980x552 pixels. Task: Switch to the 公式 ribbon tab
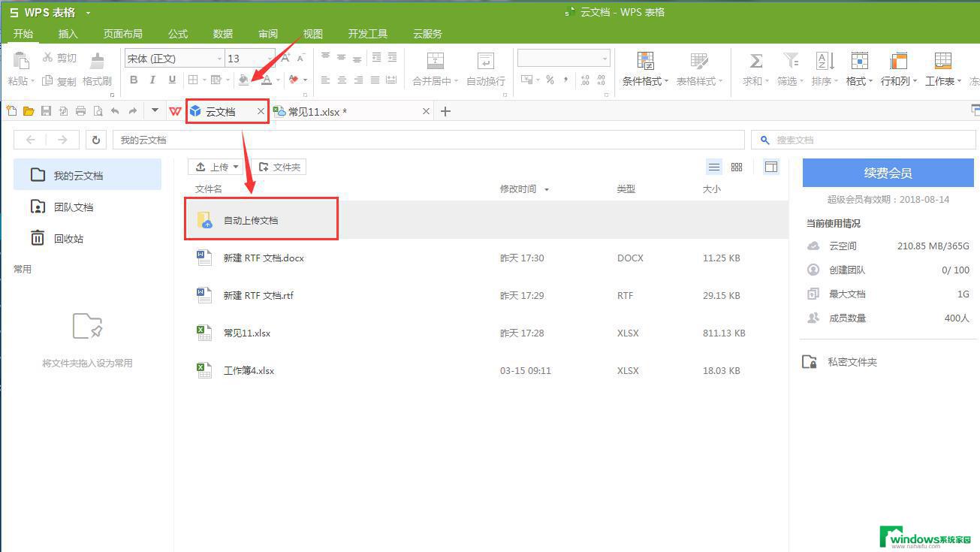click(178, 34)
